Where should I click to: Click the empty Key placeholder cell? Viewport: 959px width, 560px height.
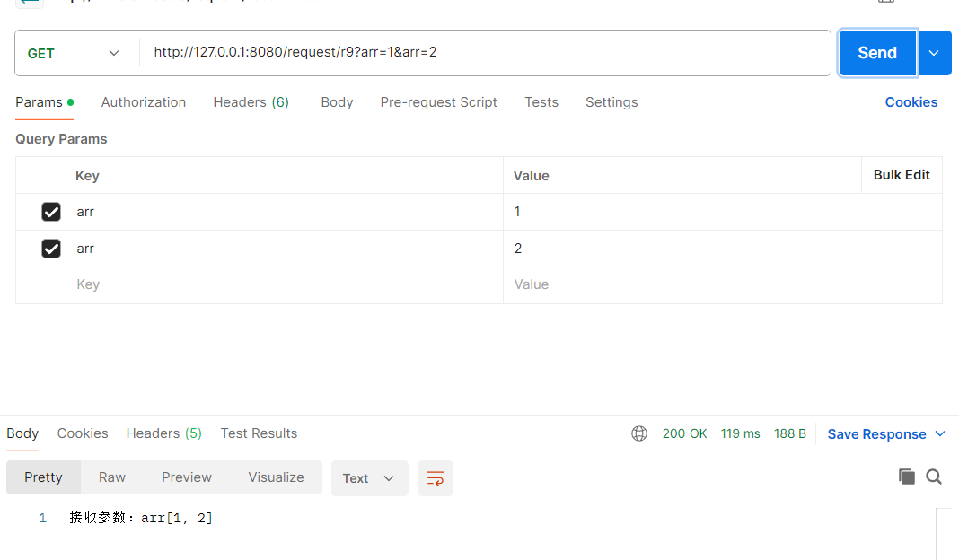285,284
